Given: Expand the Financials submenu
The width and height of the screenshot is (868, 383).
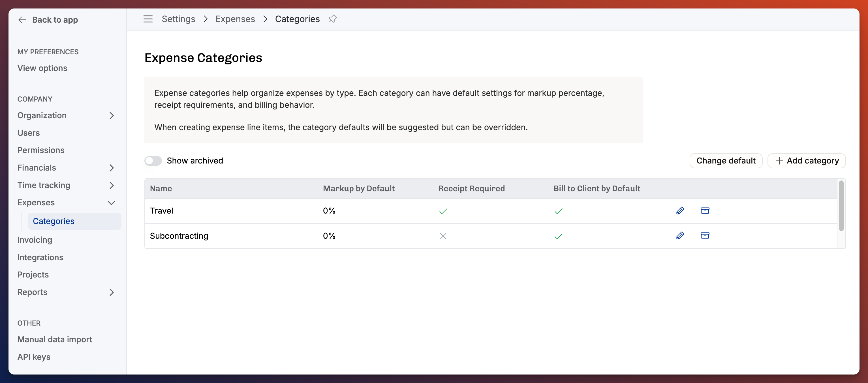Looking at the screenshot, I should tap(112, 168).
